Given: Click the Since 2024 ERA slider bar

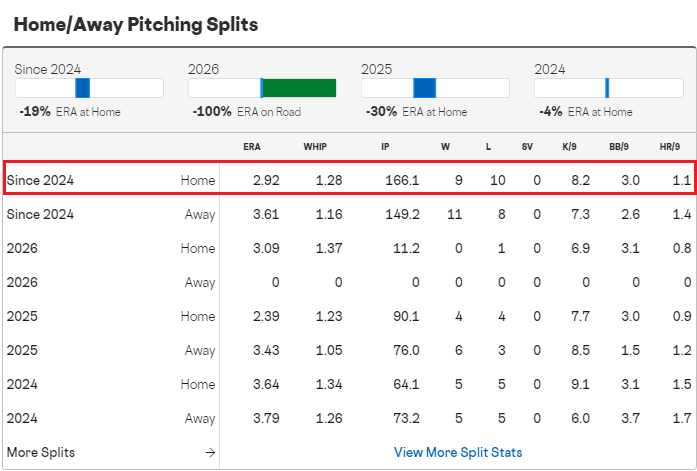Looking at the screenshot, I should coord(89,88).
